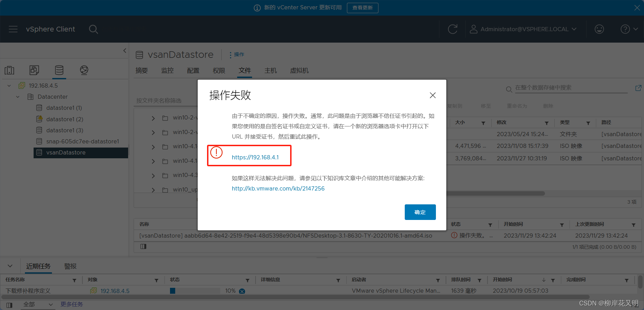Filter the 类型 column

(x=588, y=123)
